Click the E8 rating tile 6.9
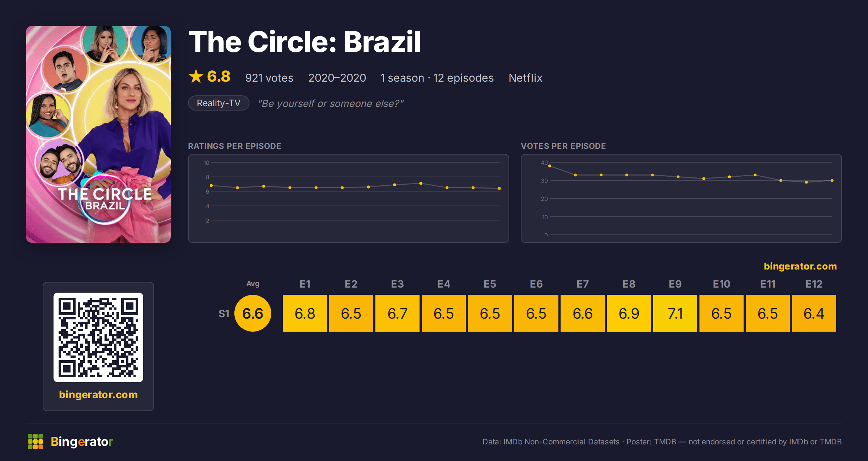868x461 pixels. coord(629,313)
